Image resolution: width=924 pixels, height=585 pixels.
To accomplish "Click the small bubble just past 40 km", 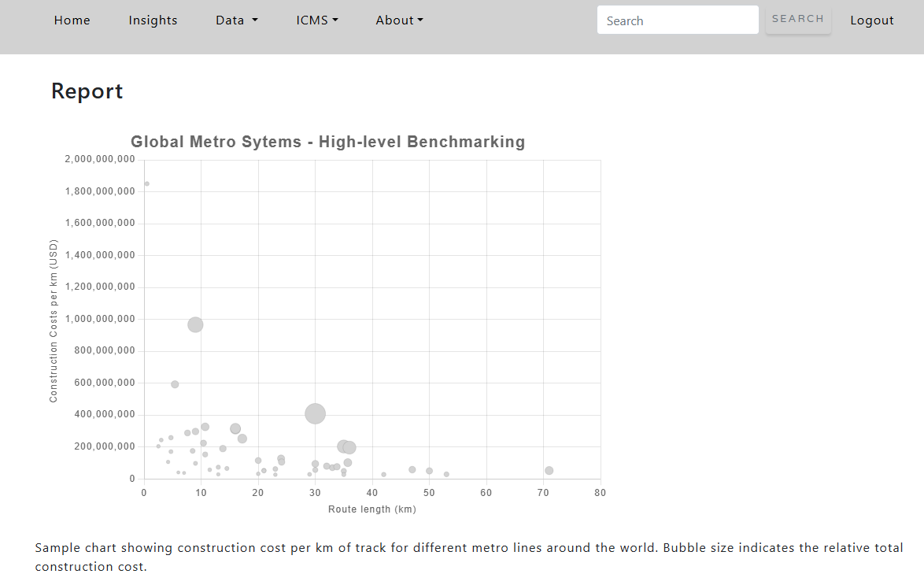I will click(383, 475).
